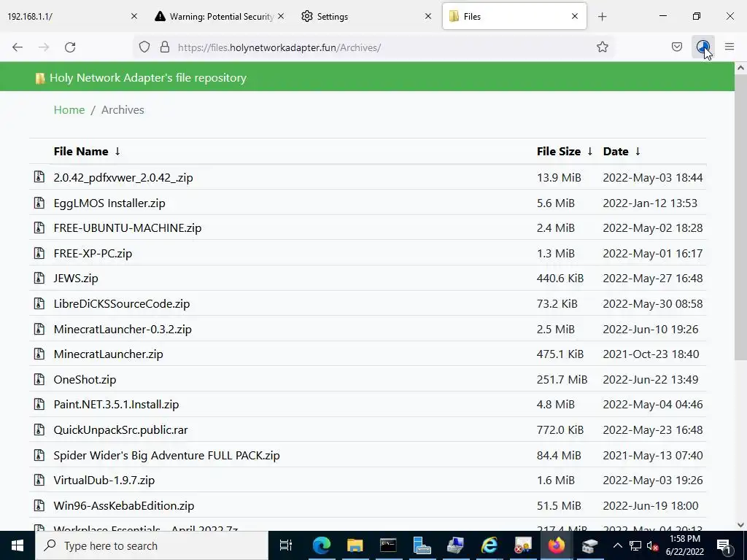This screenshot has width=747, height=560.
Task: Click the muted volume tray icon
Action: pyautogui.click(x=653, y=545)
